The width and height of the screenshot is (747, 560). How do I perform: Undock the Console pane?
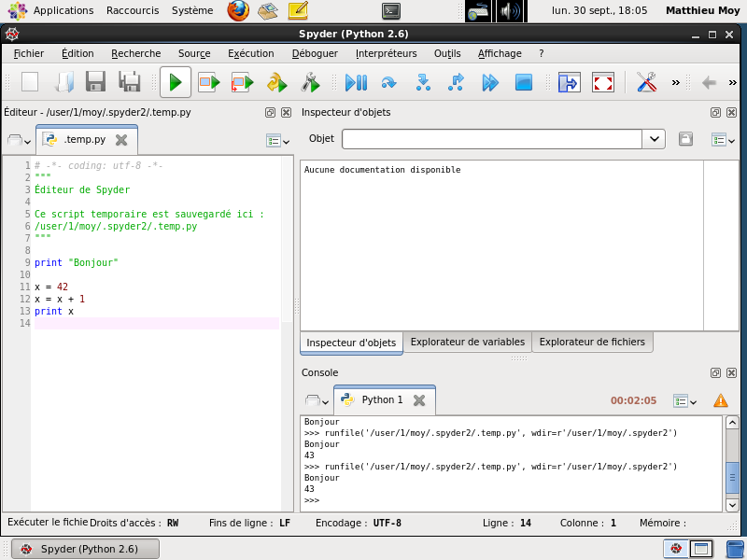click(715, 372)
